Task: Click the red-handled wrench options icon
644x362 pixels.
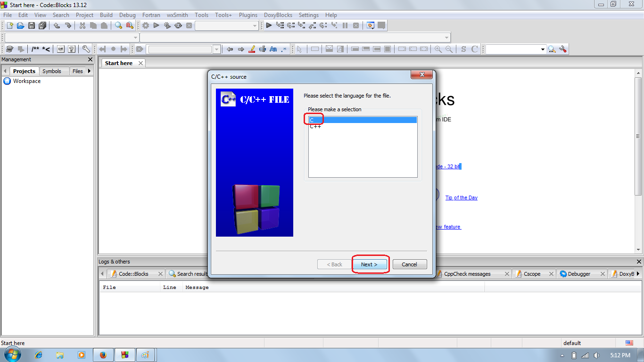Action: [562, 49]
